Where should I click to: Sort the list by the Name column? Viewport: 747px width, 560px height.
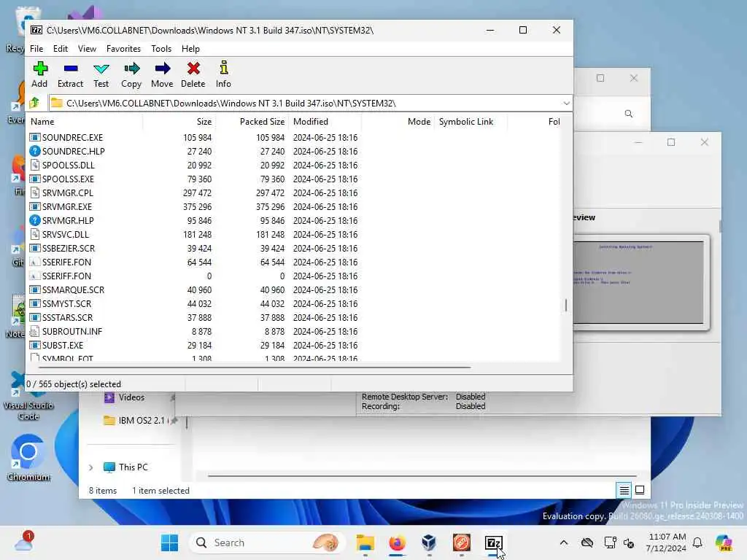coord(85,122)
